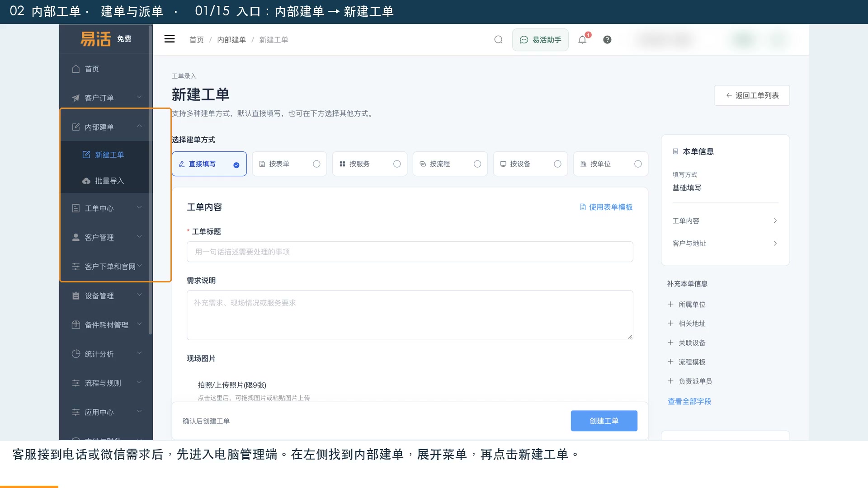The image size is (868, 488).
Task: Open the 工单内容 chevron in 本单信息 panel
Action: 775,221
